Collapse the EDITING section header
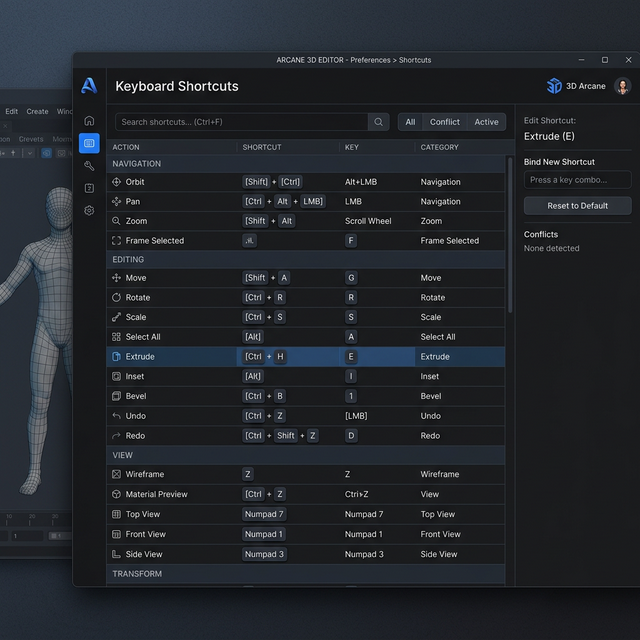The width and height of the screenshot is (640, 640). coord(129,259)
